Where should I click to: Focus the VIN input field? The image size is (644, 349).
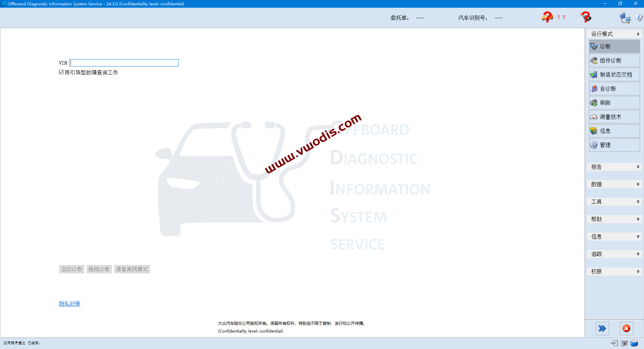(x=124, y=63)
